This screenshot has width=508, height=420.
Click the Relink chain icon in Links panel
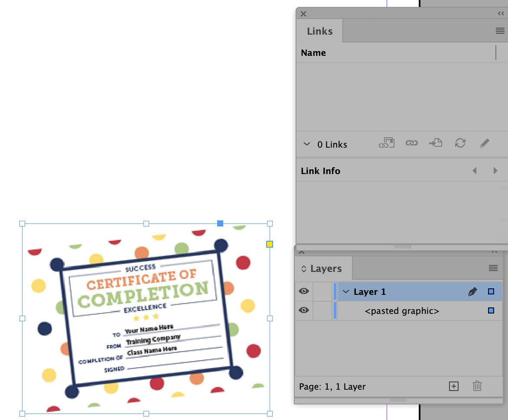(411, 143)
